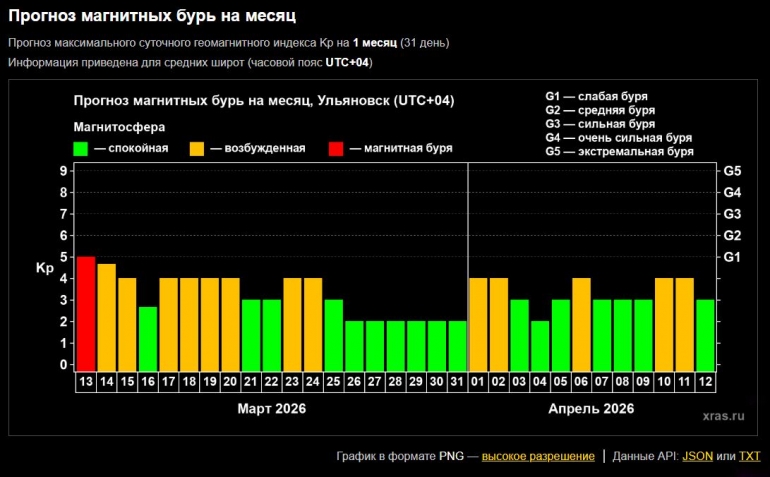Screen dimensions: 770x477
Task: Click the date label 12 in April
Action: 705,382
